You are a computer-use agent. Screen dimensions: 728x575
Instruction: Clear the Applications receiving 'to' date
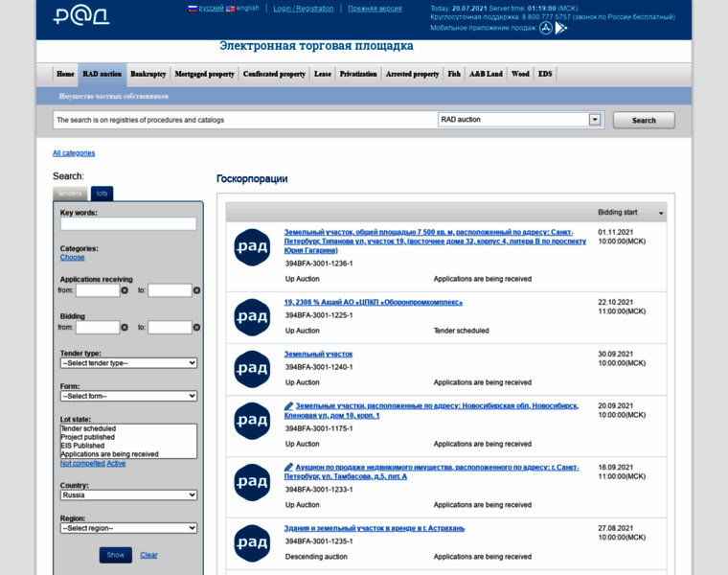pyautogui.click(x=197, y=290)
